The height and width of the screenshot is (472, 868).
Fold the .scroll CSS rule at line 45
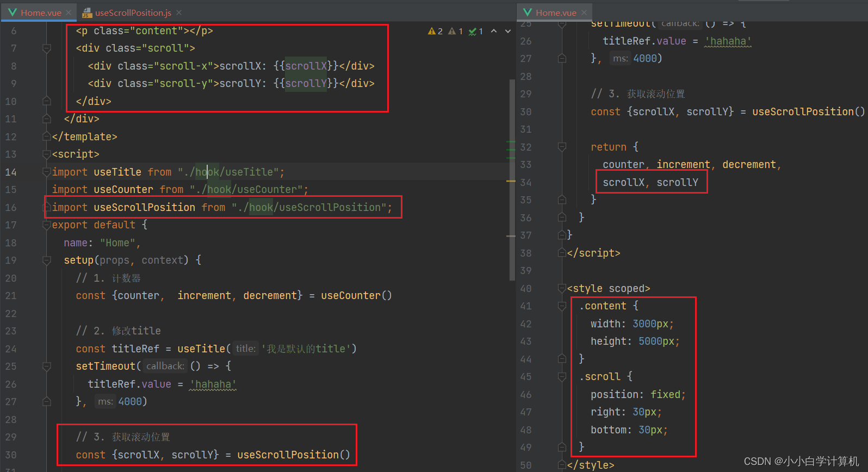coord(562,376)
